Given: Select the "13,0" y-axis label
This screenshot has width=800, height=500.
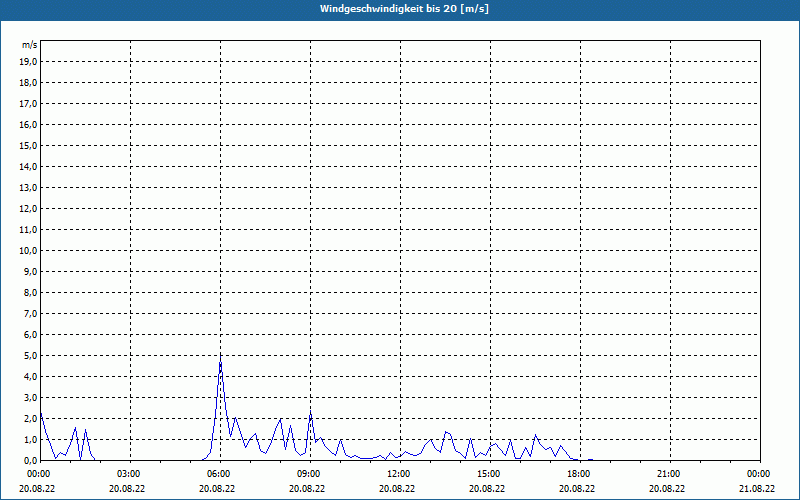Looking at the screenshot, I should click(x=29, y=187).
